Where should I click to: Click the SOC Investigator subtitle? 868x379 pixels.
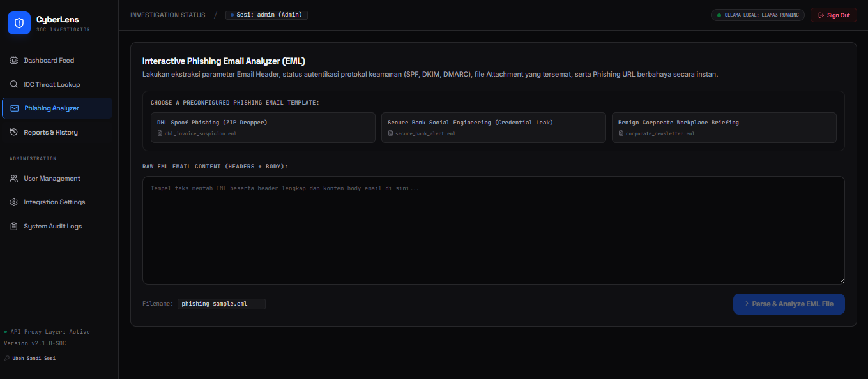click(x=63, y=30)
